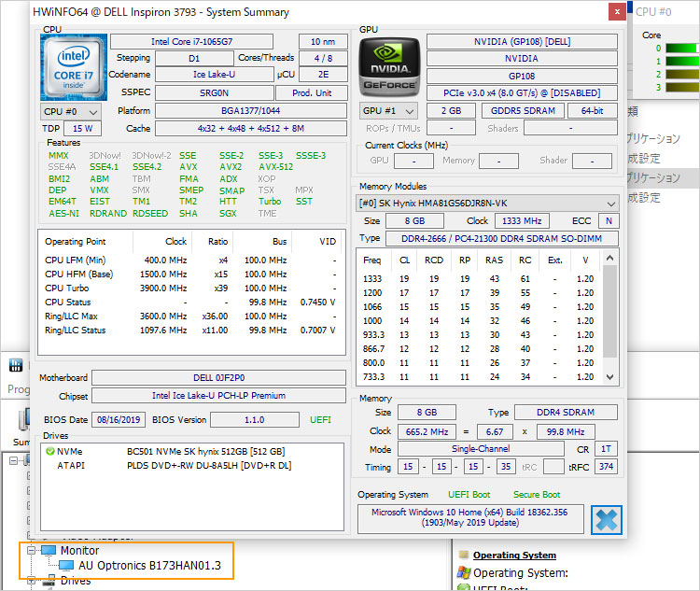Click the BIOS Version 1.1.0 field
Image resolution: width=700 pixels, height=591 pixels.
[255, 419]
